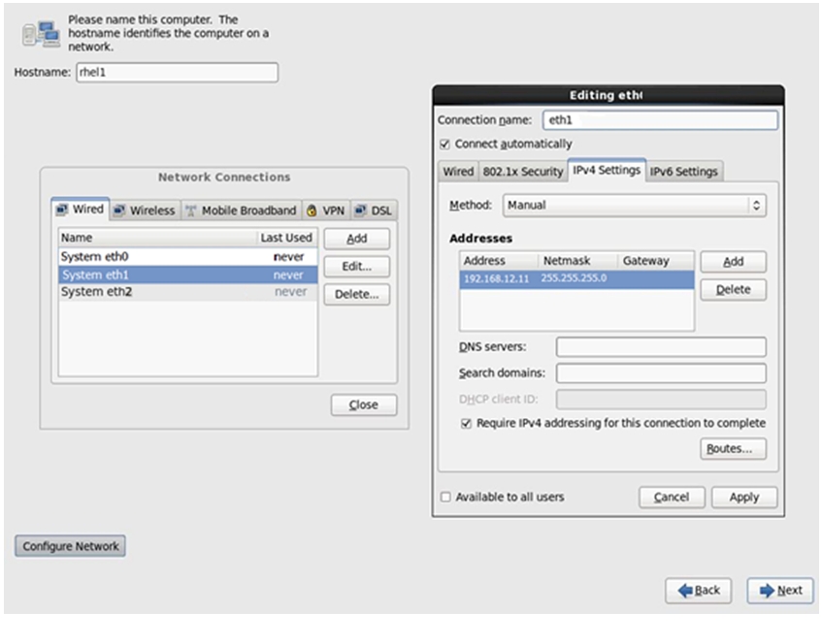Select the Wireless tab icon
The width and height of the screenshot is (822, 644).
[119, 210]
